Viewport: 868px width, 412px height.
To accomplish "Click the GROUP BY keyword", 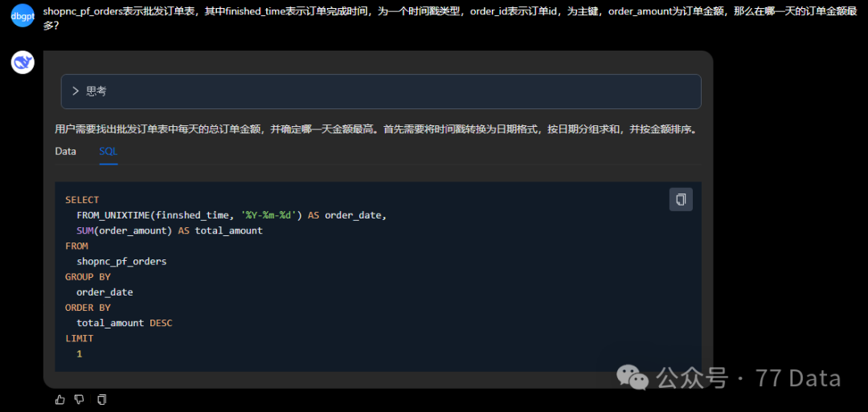I will click(88, 276).
